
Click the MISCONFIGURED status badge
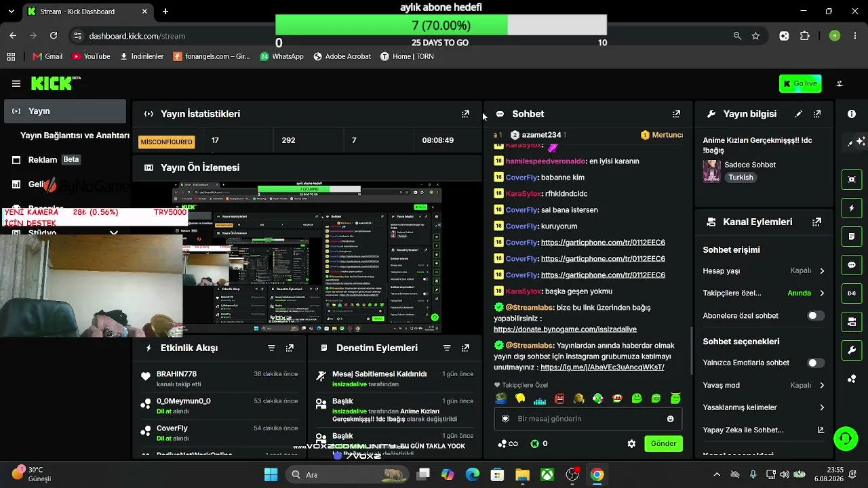pyautogui.click(x=167, y=142)
